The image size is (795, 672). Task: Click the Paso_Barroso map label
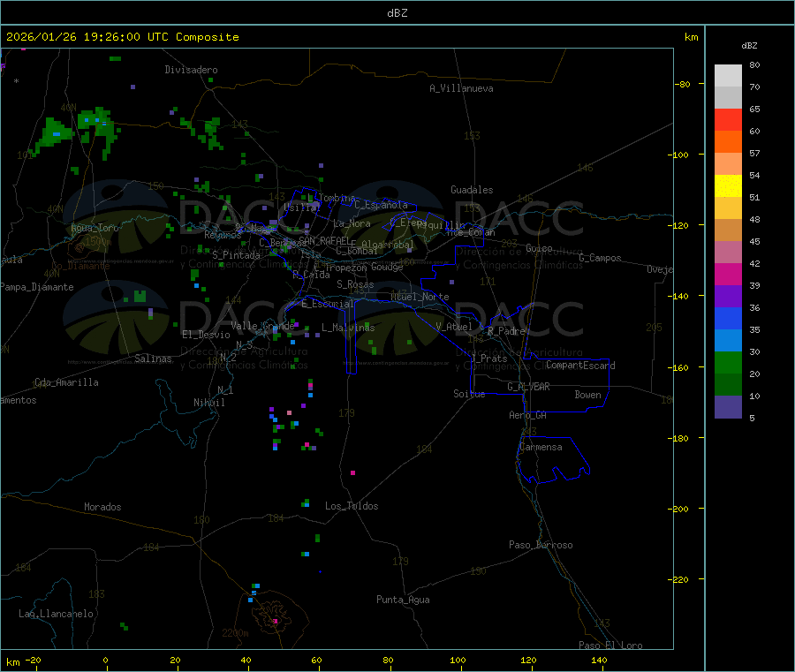[541, 545]
